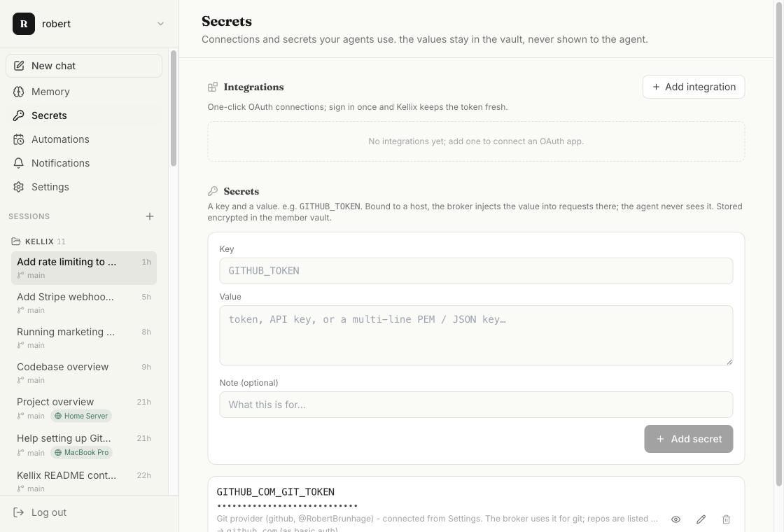Image resolution: width=784 pixels, height=532 pixels.
Task: Add a new session with the plus icon
Action: [x=150, y=216]
